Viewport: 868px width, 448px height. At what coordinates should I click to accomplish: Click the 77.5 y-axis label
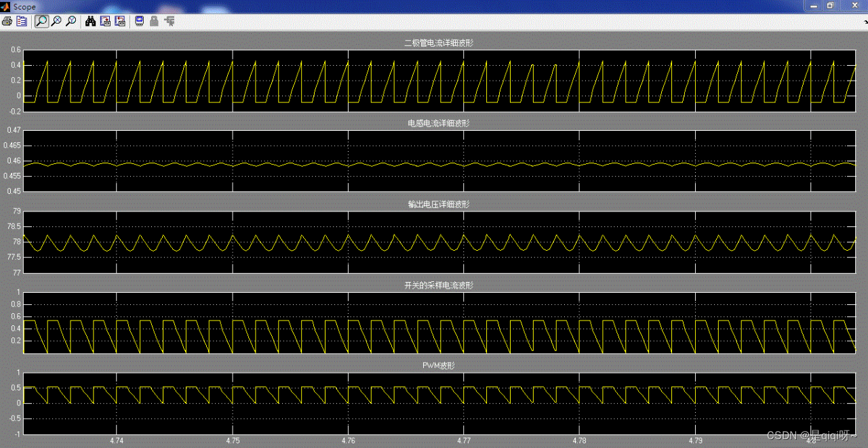click(x=14, y=258)
